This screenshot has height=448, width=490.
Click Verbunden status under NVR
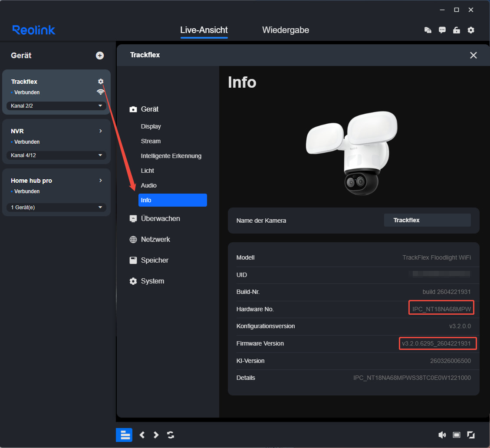(27, 142)
